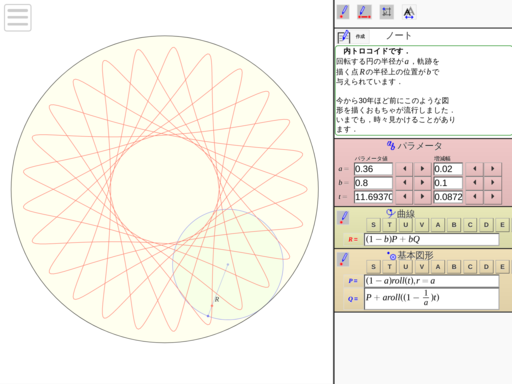Click the 作成 button in note panel

click(x=360, y=36)
